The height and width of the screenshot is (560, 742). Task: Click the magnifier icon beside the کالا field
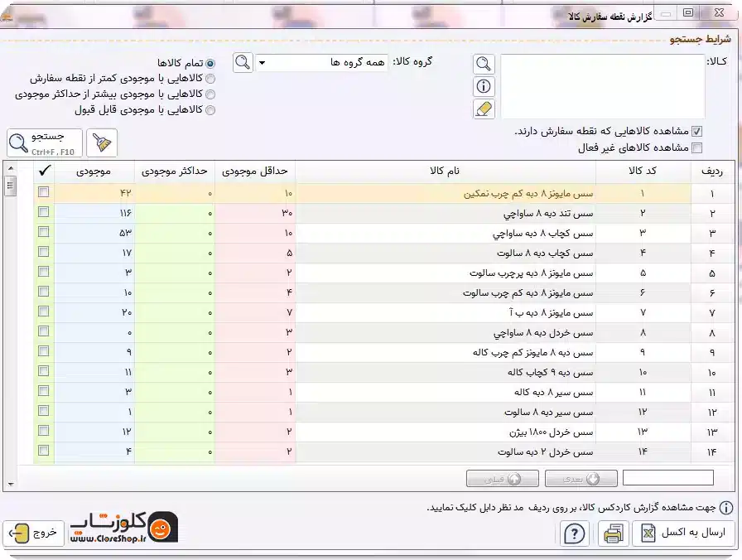484,64
